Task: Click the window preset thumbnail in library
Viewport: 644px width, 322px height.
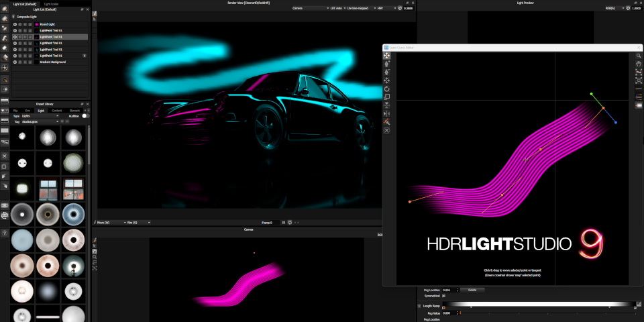Action: click(x=47, y=189)
